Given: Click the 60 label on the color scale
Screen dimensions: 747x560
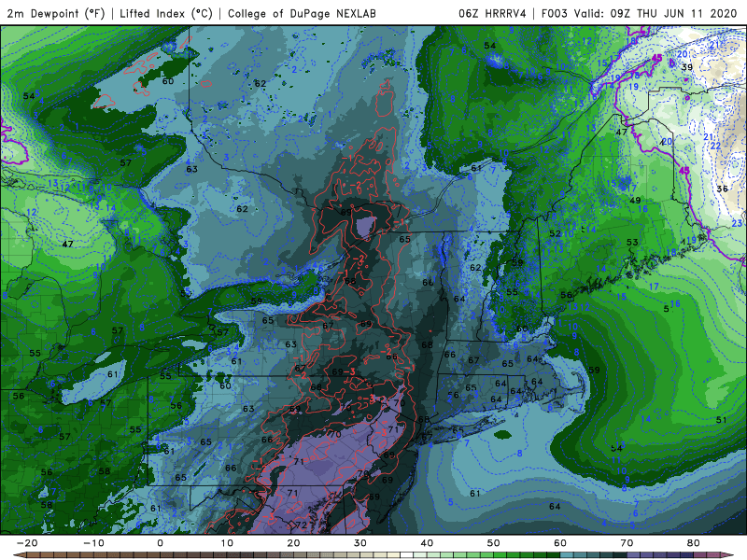Looking at the screenshot, I should [x=560, y=543].
